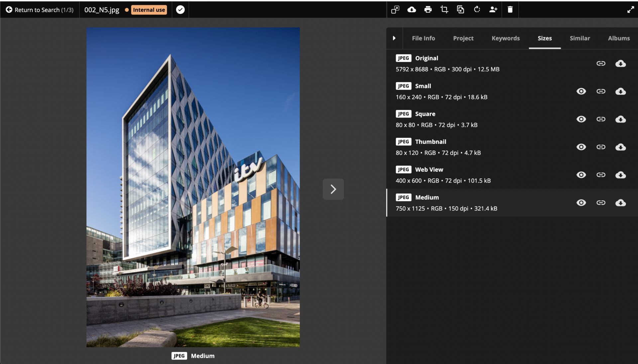Select the Sizes tab
The width and height of the screenshot is (638, 364).
click(545, 38)
